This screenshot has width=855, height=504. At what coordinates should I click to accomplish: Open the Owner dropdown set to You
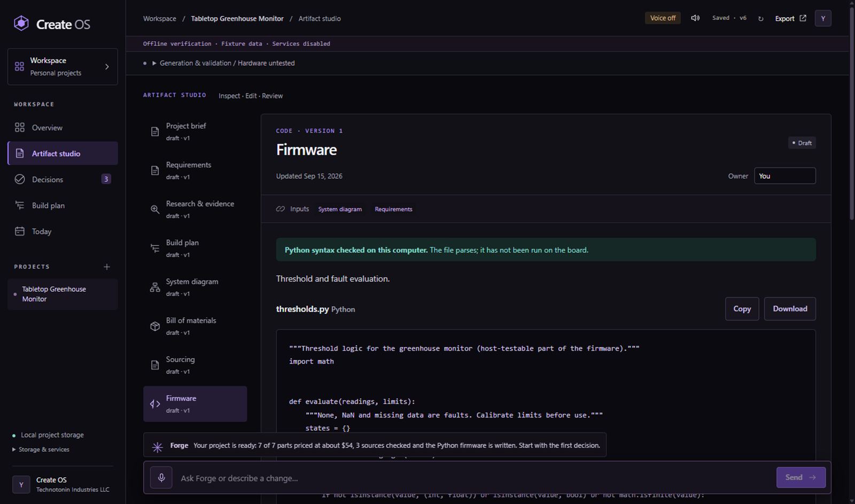784,176
